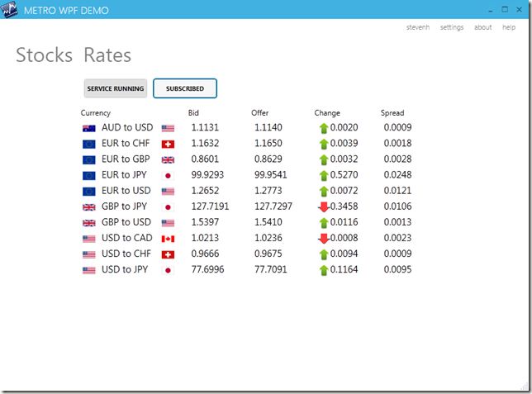532x394 pixels.
Task: Toggle the Service Running button
Action: 116,88
